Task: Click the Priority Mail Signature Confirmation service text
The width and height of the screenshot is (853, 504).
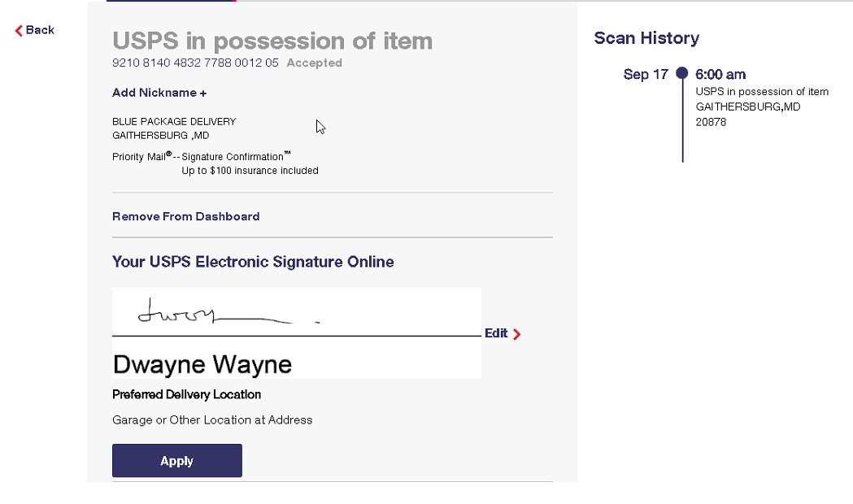Action: [202, 157]
